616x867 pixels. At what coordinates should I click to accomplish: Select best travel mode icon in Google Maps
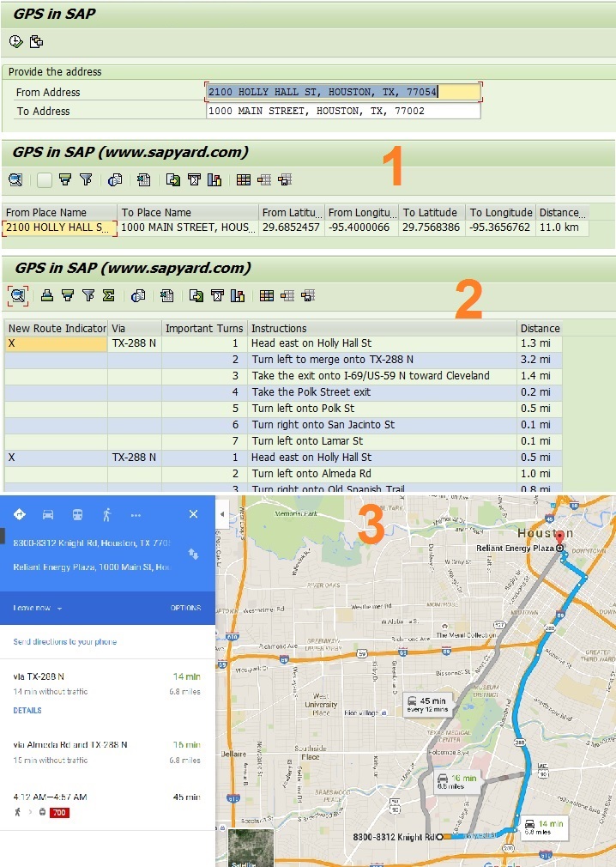[20, 515]
